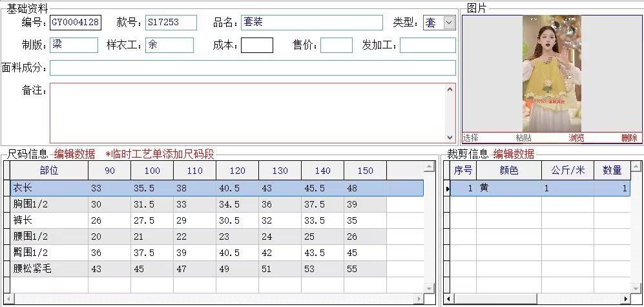Click size table horizontal scrollbar right arrow
644x307 pixels.
[x=419, y=299]
